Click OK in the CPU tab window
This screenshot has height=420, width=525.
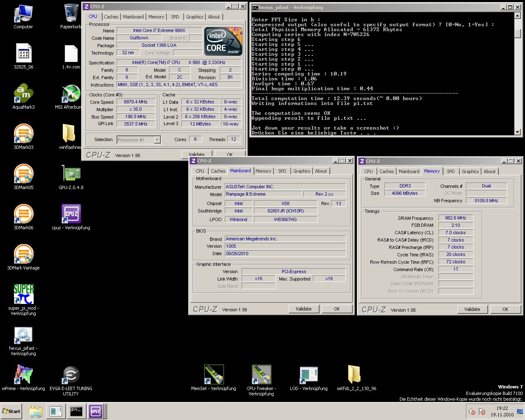(230, 155)
